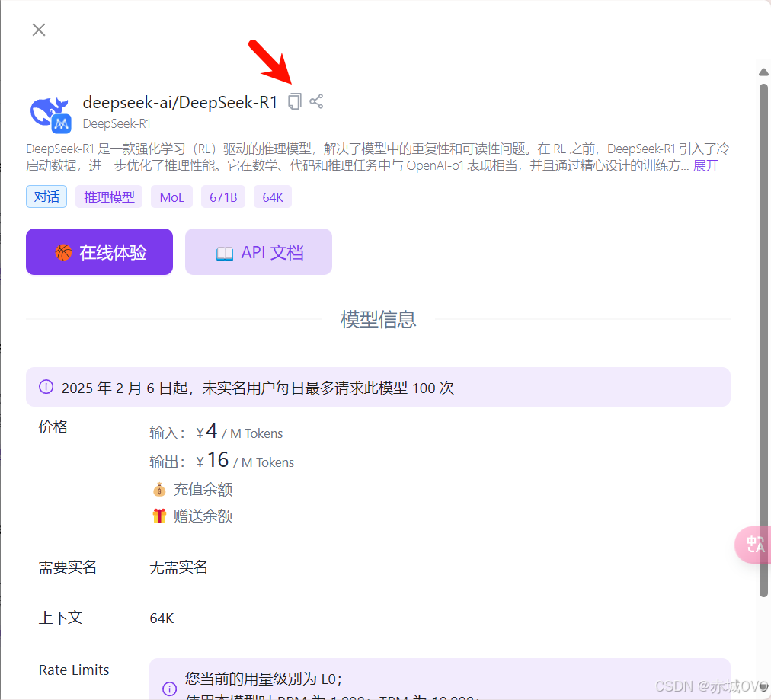
Task: Click the 64K tag chip
Action: point(273,197)
